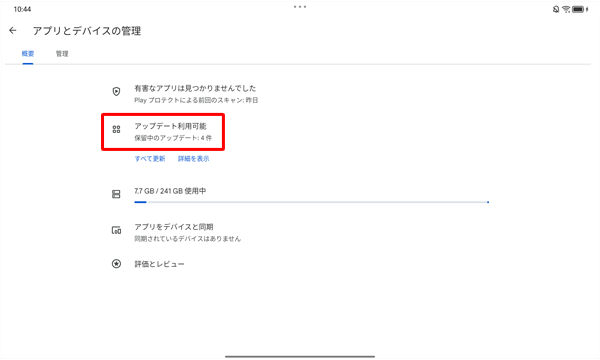Open the 概要 tab
The width and height of the screenshot is (600, 360).
(x=28, y=54)
